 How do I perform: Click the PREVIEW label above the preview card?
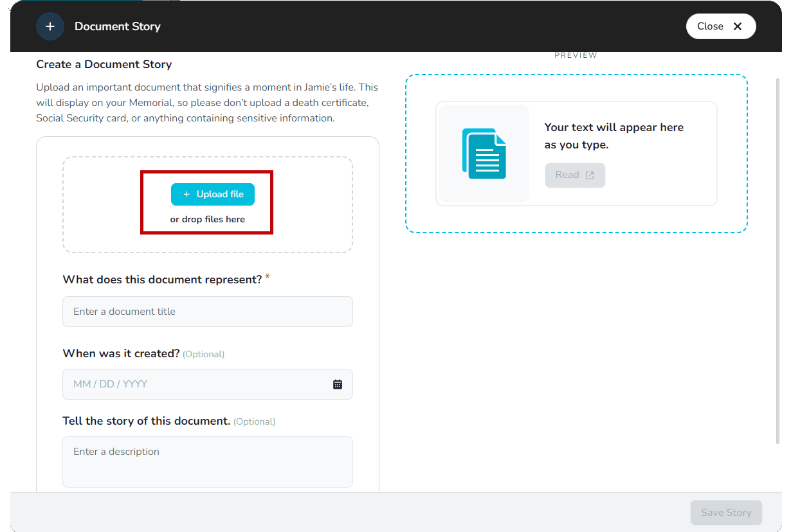click(576, 55)
